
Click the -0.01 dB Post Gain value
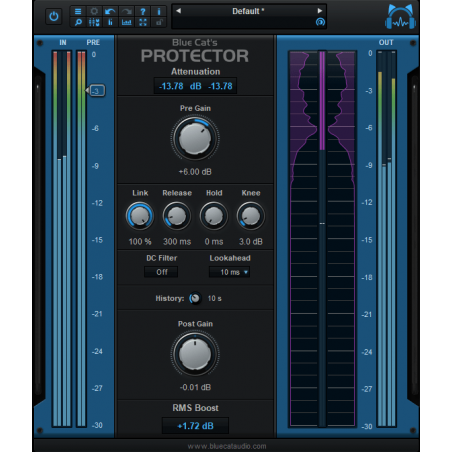tap(195, 387)
